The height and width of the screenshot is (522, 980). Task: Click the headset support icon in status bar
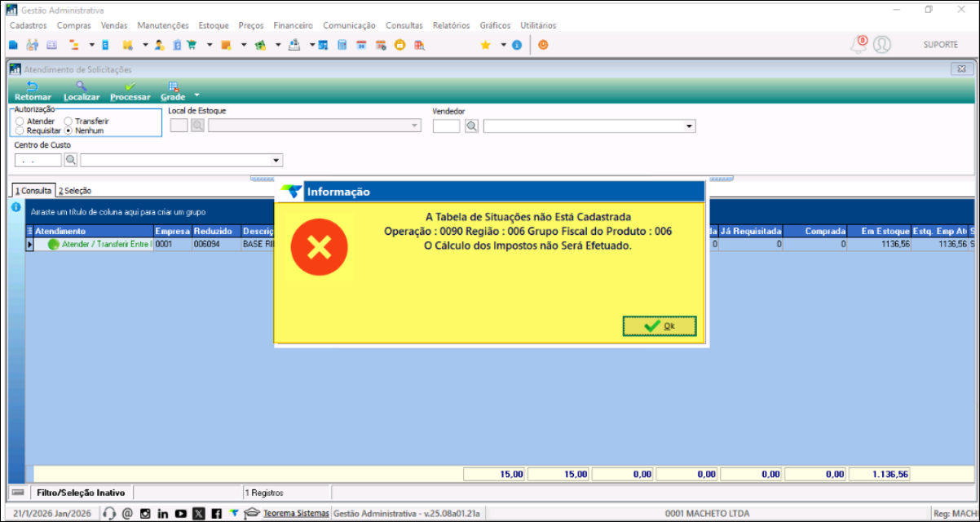click(110, 514)
